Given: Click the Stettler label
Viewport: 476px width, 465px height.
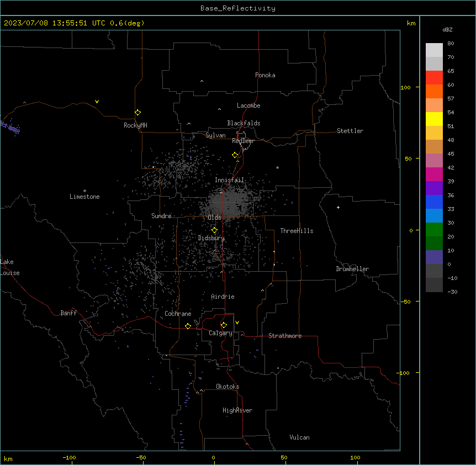Looking at the screenshot, I should coord(350,131).
